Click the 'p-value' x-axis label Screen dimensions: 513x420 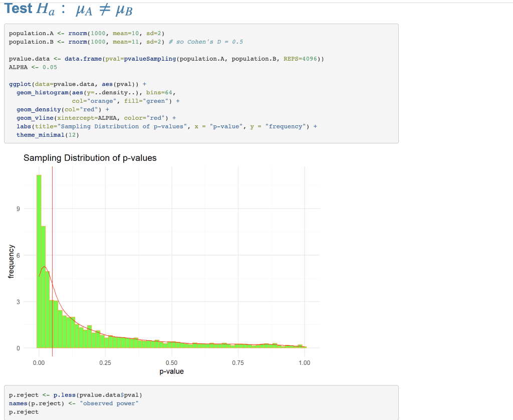click(172, 371)
